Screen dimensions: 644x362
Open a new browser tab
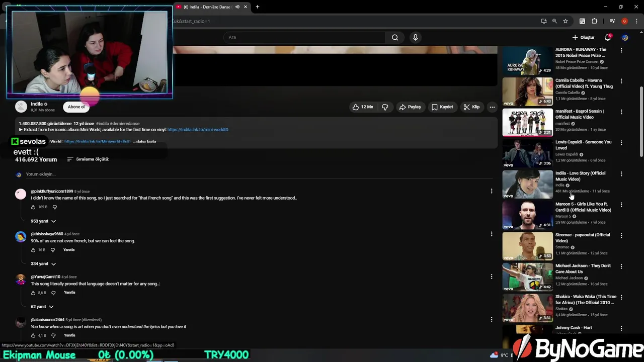pyautogui.click(x=258, y=7)
